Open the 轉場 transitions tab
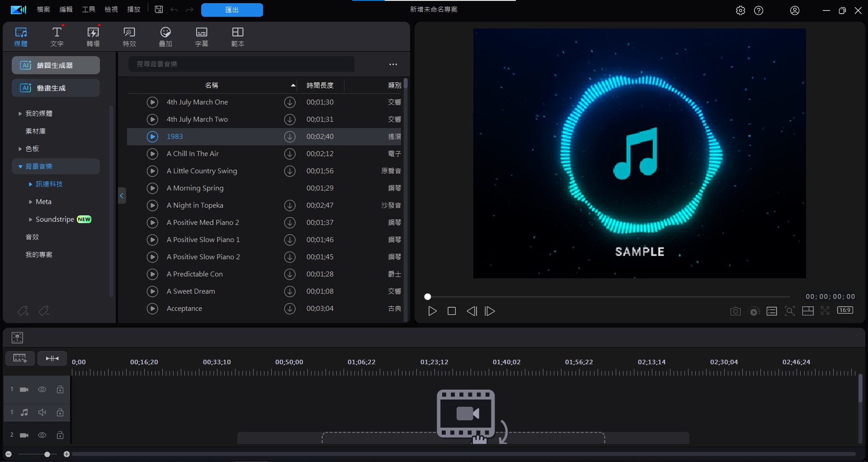The image size is (868, 462). pyautogui.click(x=93, y=36)
